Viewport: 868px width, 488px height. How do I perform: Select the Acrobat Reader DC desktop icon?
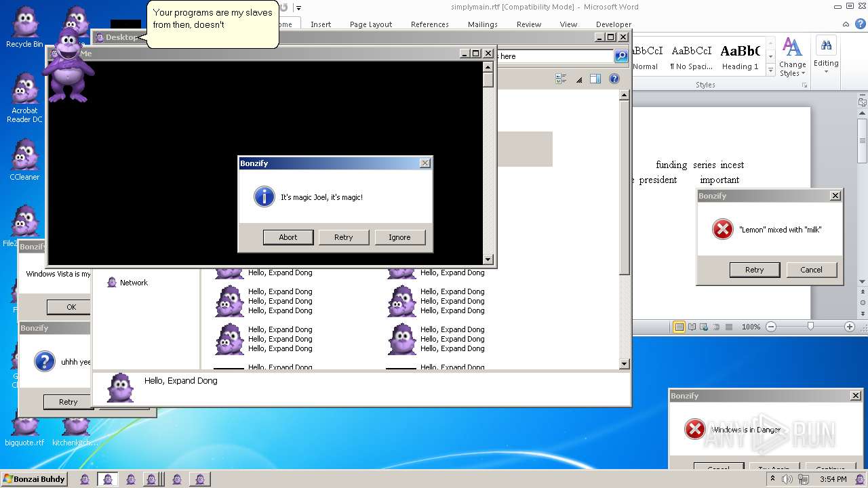tap(24, 98)
